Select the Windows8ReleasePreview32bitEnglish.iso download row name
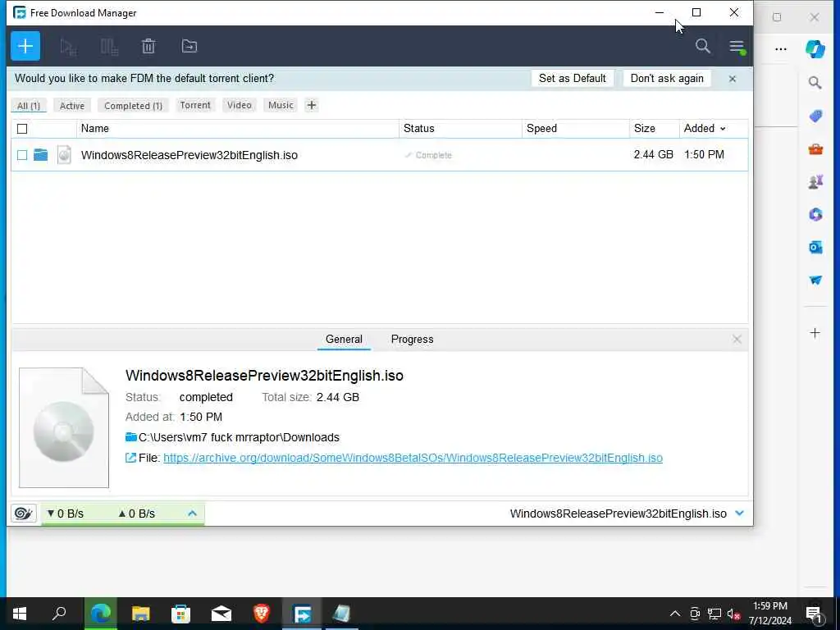The width and height of the screenshot is (840, 630). click(189, 155)
